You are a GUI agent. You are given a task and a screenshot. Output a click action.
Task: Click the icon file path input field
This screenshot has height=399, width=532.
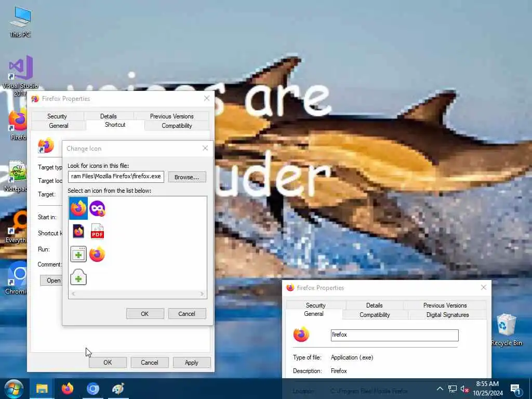click(x=116, y=177)
